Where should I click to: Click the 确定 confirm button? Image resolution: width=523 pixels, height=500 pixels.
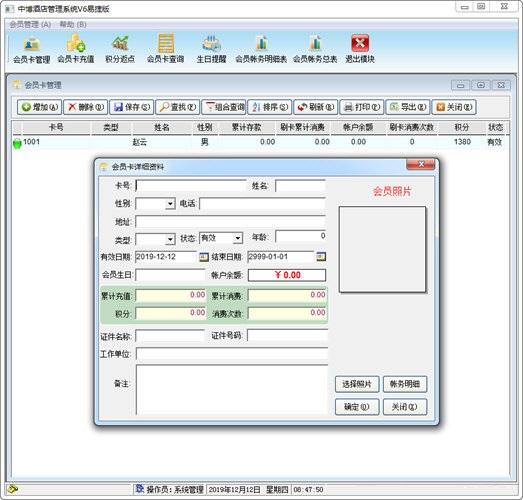coord(357,407)
